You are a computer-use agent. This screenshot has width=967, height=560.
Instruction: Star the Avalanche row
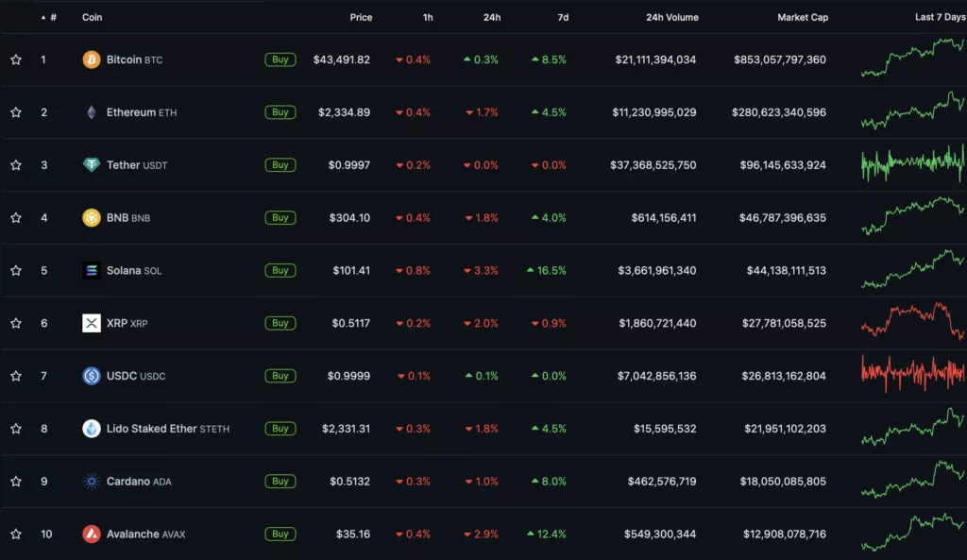pos(16,535)
